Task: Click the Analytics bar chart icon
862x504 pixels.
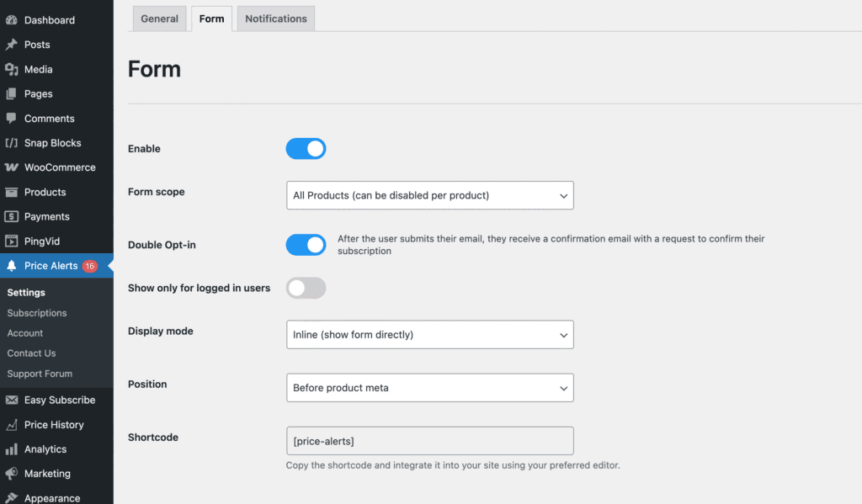Action: (12, 449)
